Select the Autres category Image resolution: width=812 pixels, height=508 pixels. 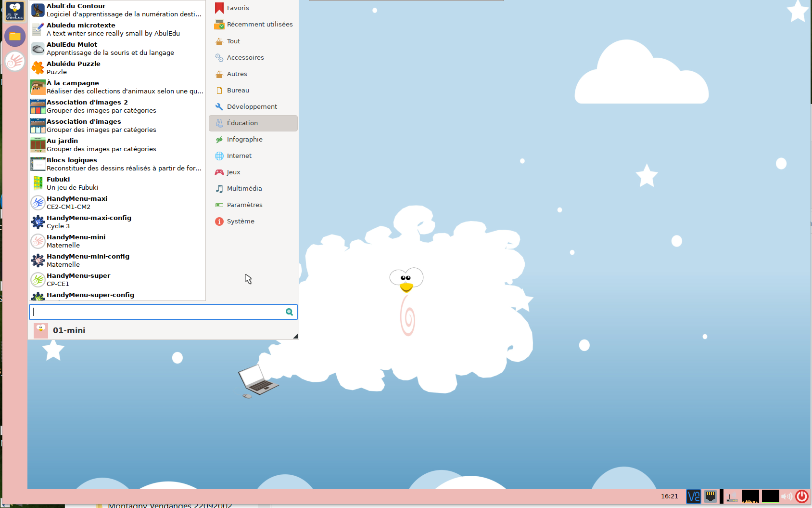254,74
